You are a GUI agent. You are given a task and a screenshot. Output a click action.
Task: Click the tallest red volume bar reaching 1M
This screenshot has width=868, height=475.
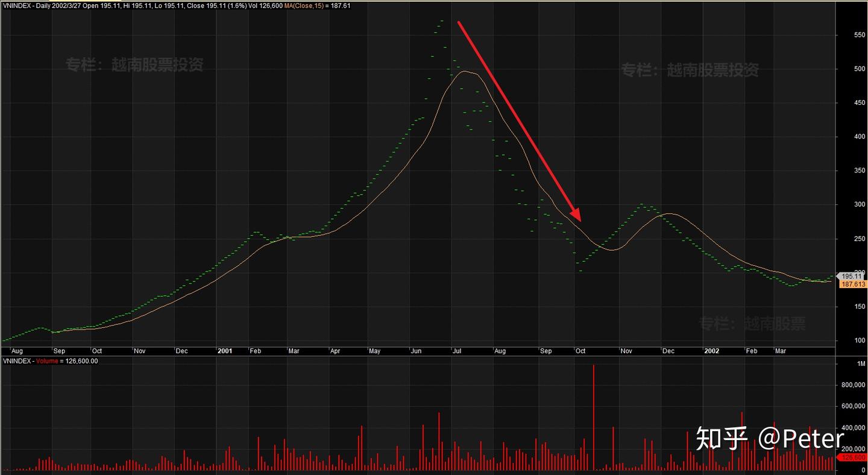pyautogui.click(x=594, y=417)
